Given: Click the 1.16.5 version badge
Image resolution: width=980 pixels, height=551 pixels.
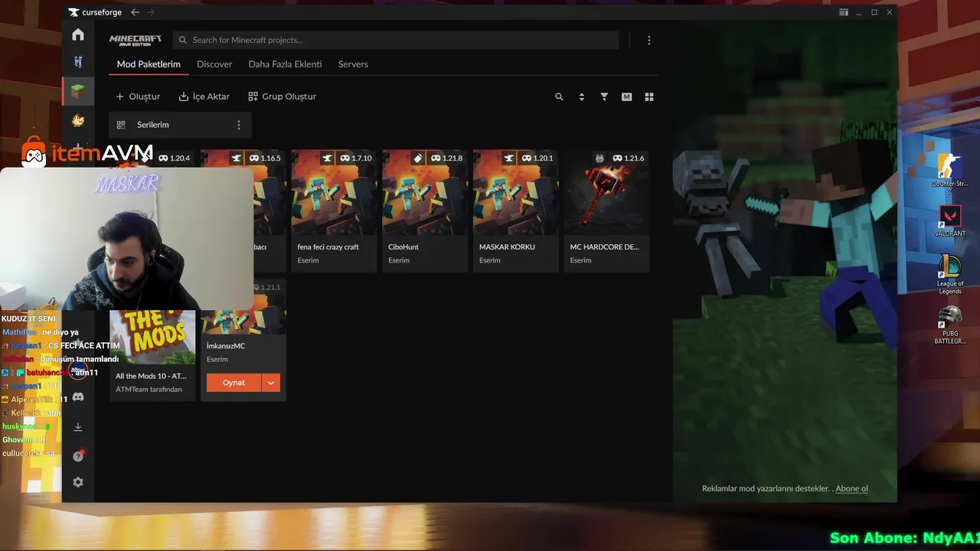Looking at the screenshot, I should coord(265,158).
